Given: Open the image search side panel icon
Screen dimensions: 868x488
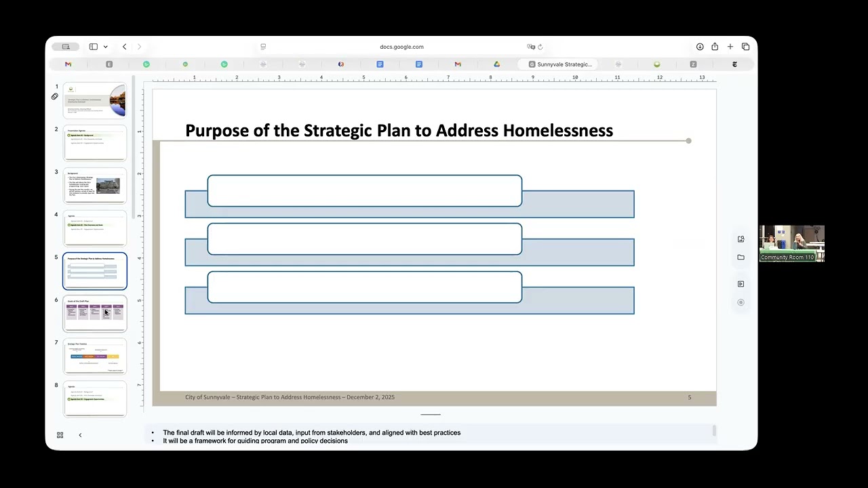Looking at the screenshot, I should click(741, 239).
